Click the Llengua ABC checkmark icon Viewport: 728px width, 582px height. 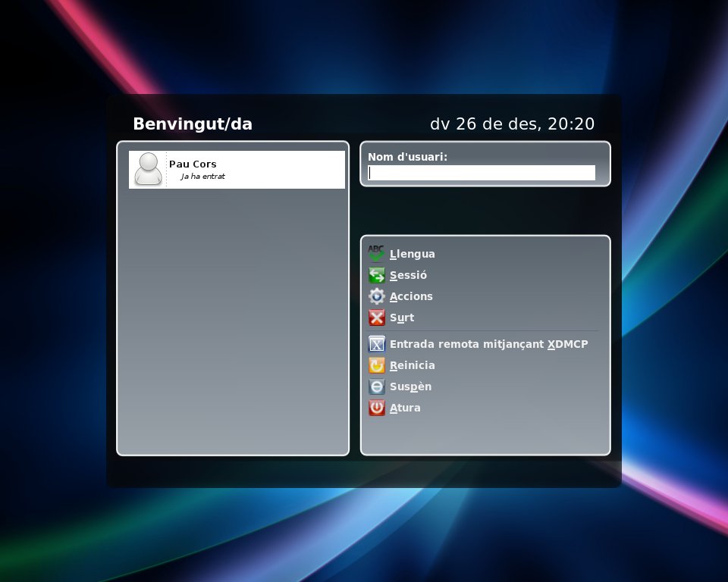coord(376,254)
